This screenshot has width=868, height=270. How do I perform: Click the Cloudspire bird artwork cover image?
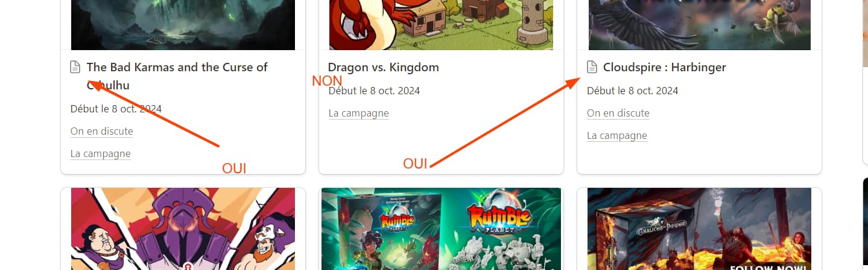[700, 25]
